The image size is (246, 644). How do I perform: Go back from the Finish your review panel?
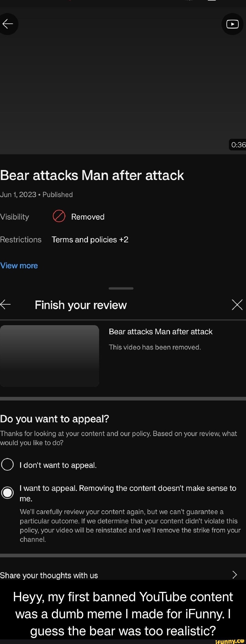5,304
